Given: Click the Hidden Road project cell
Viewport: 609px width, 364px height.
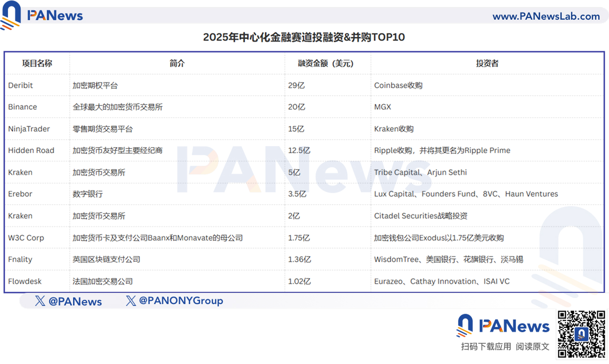Looking at the screenshot, I should click(x=31, y=150).
